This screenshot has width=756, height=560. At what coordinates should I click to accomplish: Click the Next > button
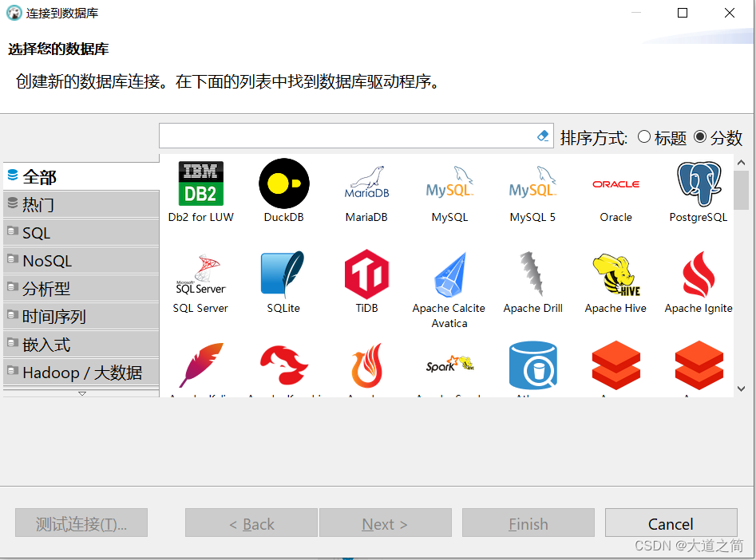(386, 523)
